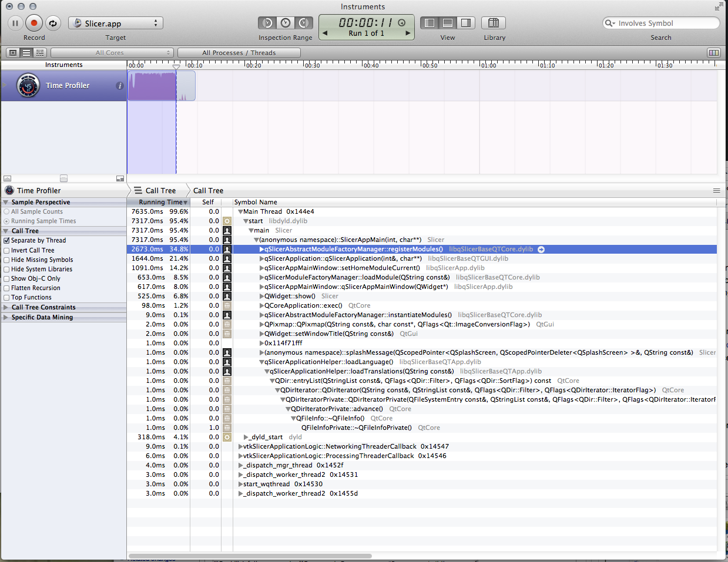
Task: Click focus arrow beside registerModules row
Action: pyautogui.click(x=541, y=250)
